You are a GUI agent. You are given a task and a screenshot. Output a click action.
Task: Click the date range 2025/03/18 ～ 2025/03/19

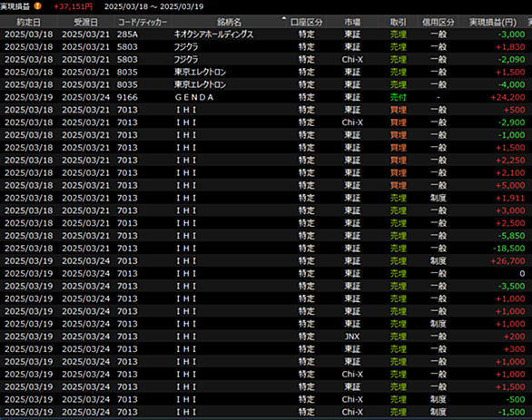(153, 6)
